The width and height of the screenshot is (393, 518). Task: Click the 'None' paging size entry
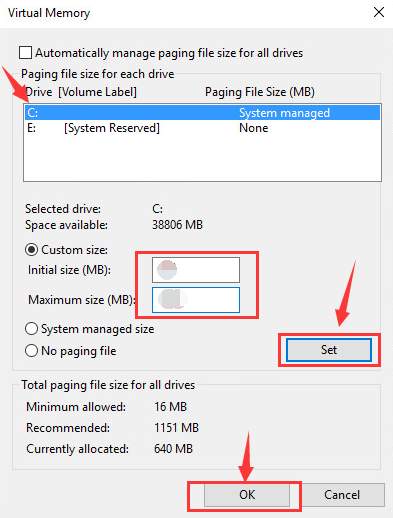pyautogui.click(x=254, y=128)
